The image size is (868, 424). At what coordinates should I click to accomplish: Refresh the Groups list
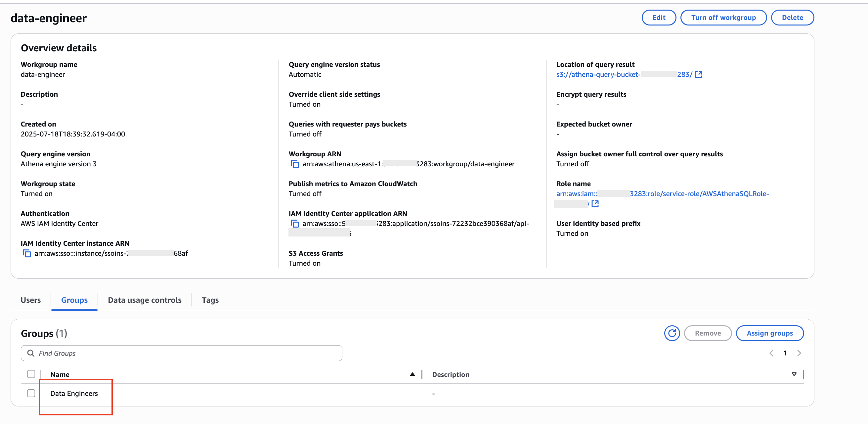coord(672,333)
